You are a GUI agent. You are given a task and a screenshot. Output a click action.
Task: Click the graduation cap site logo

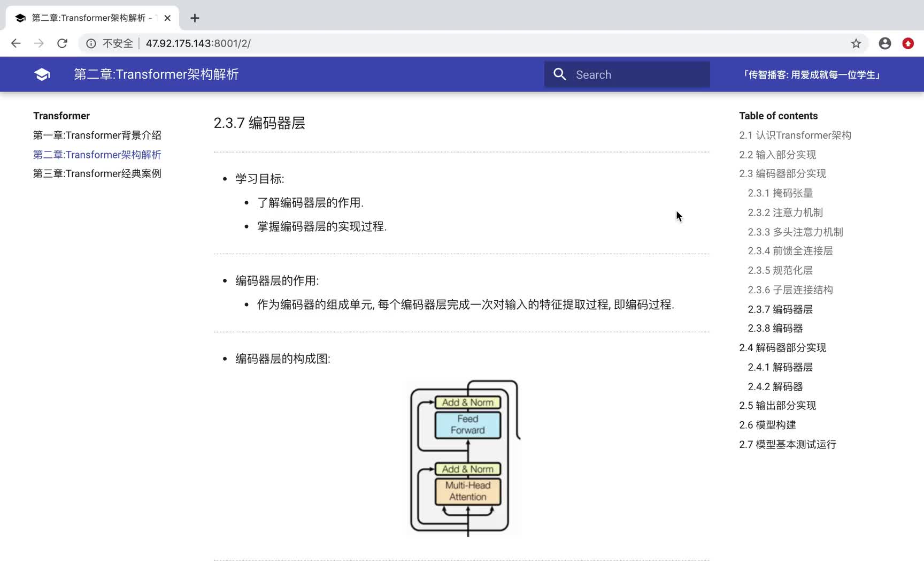42,74
